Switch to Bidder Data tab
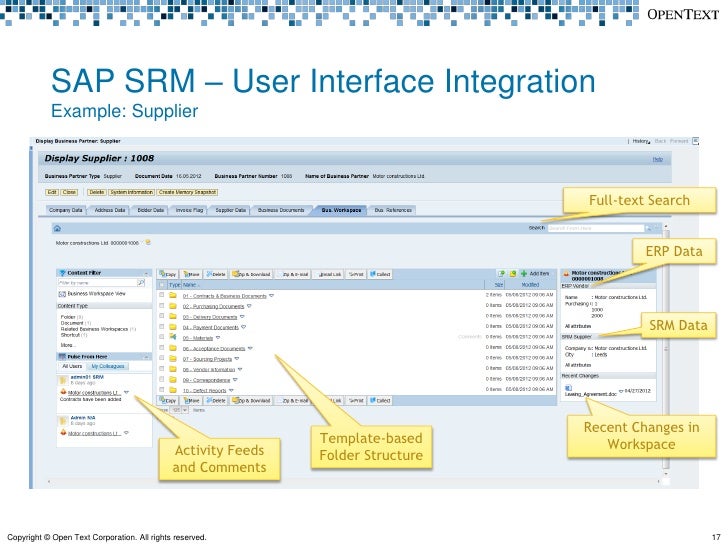The image size is (728, 546). pyautogui.click(x=151, y=210)
